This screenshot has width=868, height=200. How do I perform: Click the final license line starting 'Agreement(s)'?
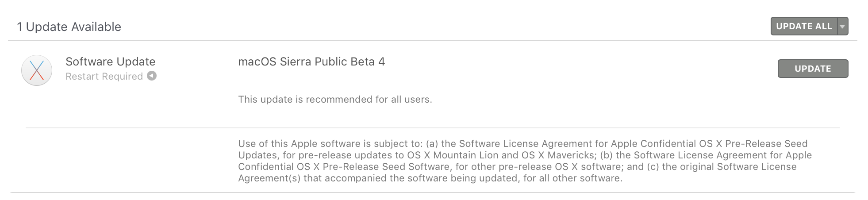click(430, 178)
